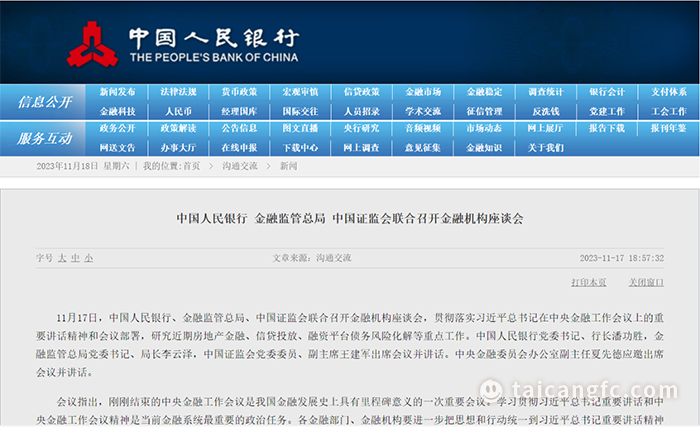Open 人民币 navigation item
The height and width of the screenshot is (427, 700).
tap(179, 111)
